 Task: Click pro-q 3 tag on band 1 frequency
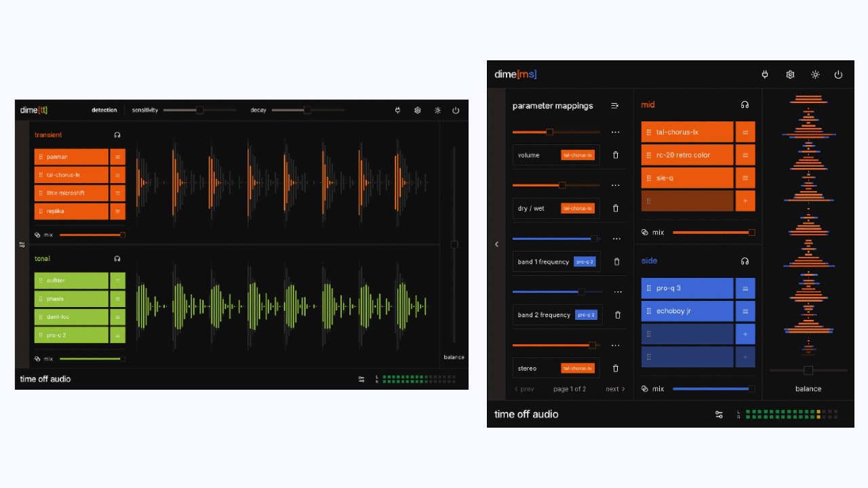pyautogui.click(x=585, y=262)
